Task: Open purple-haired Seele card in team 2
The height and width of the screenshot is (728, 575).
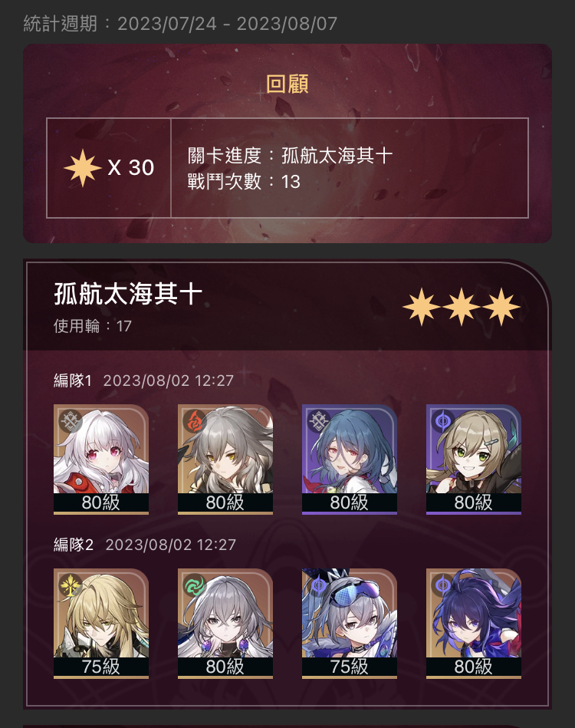Action: tap(473, 624)
